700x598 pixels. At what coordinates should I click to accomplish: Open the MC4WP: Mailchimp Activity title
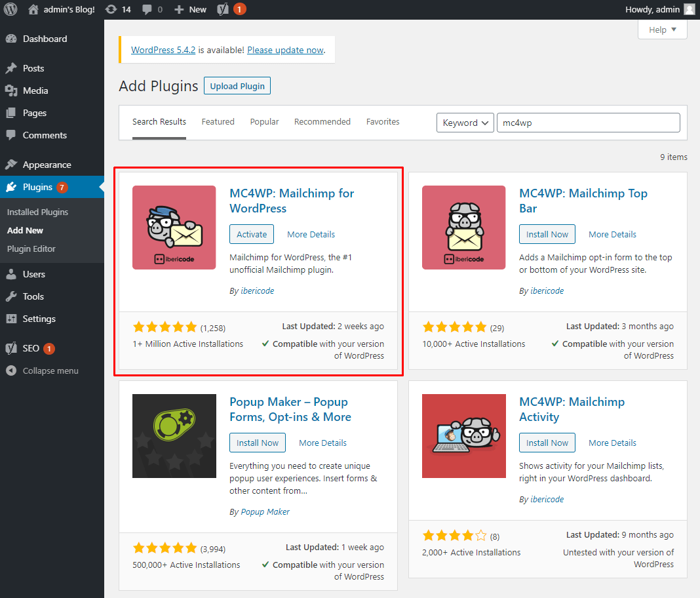coord(572,410)
